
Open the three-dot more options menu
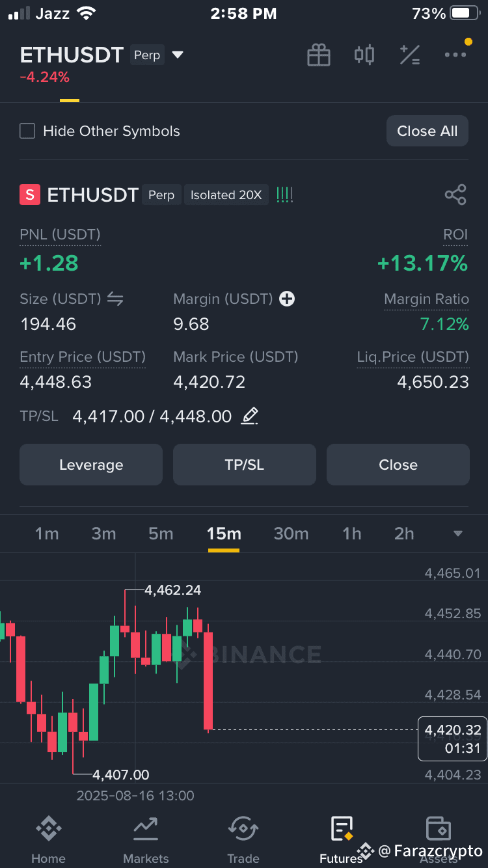pyautogui.click(x=455, y=55)
